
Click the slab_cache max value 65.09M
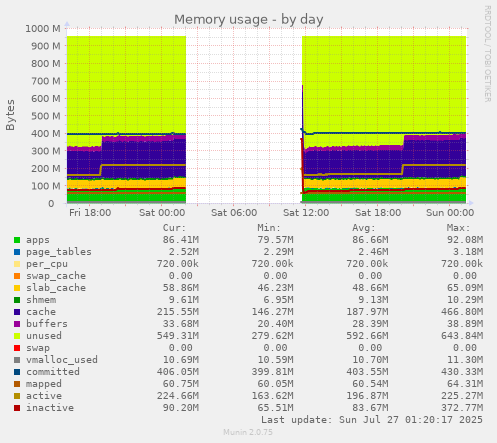465,288
